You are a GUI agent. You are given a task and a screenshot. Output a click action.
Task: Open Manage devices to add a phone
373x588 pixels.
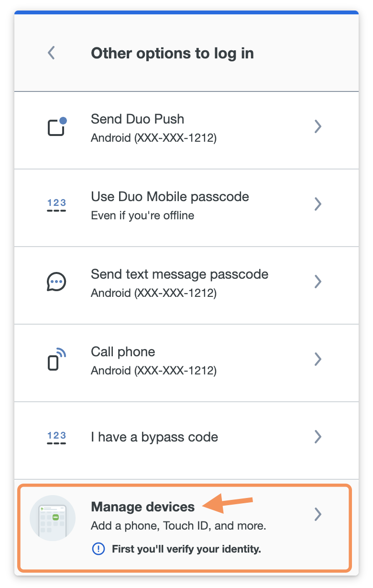point(142,507)
